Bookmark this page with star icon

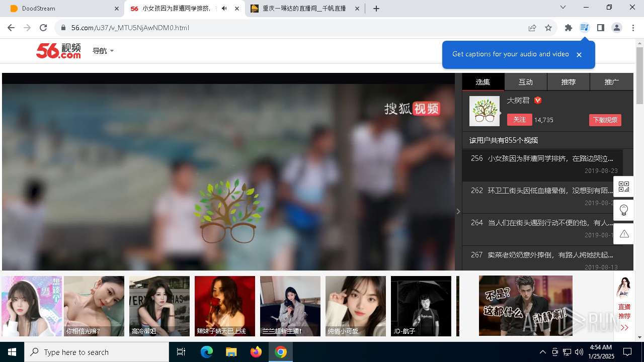point(548,28)
